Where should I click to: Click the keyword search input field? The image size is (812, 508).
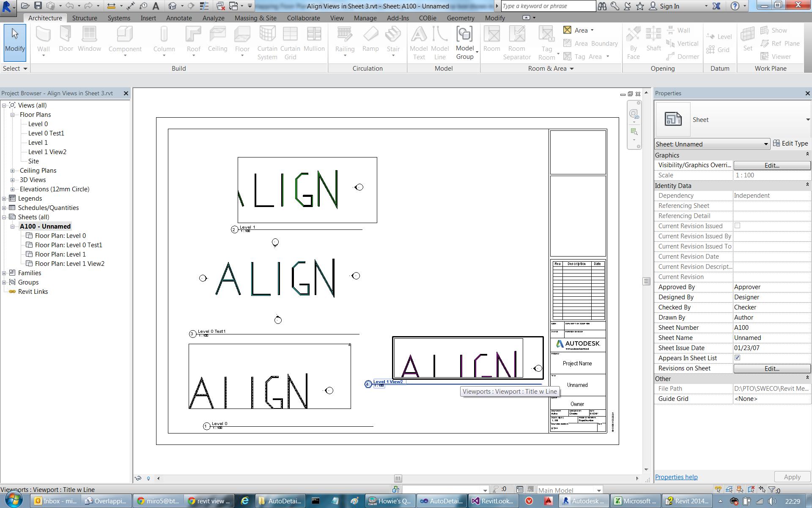(548, 6)
